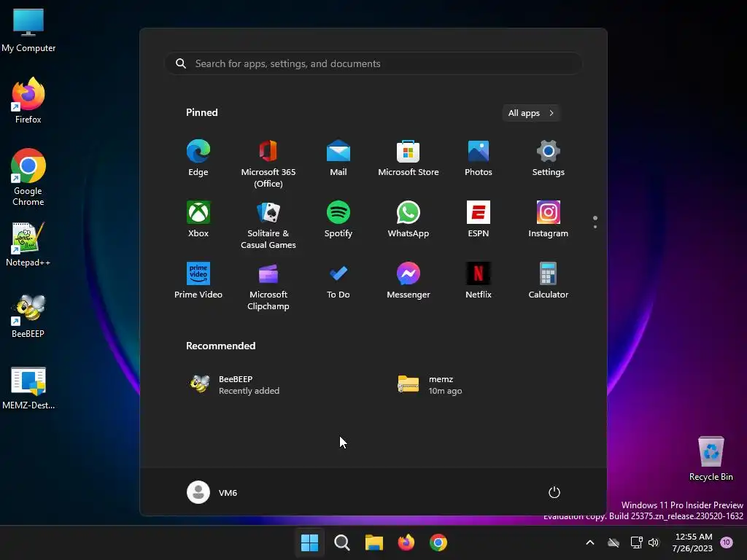Open WhatsApp pinned app

click(x=409, y=219)
